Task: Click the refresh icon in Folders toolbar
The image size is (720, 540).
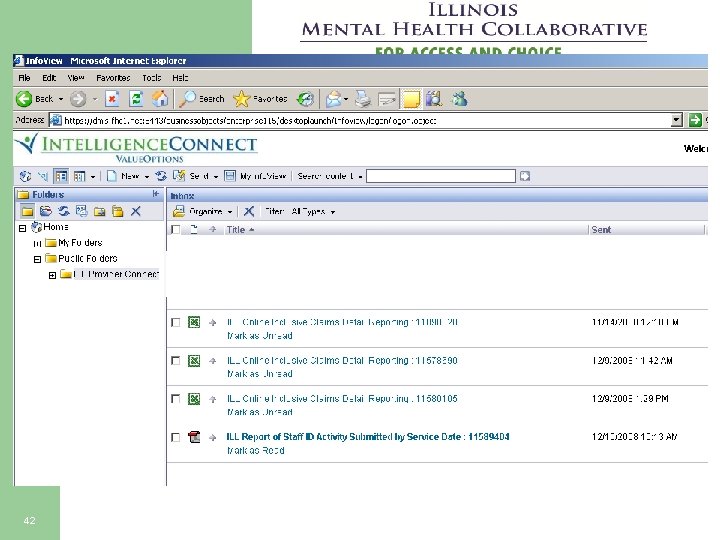Action: pos(63,211)
